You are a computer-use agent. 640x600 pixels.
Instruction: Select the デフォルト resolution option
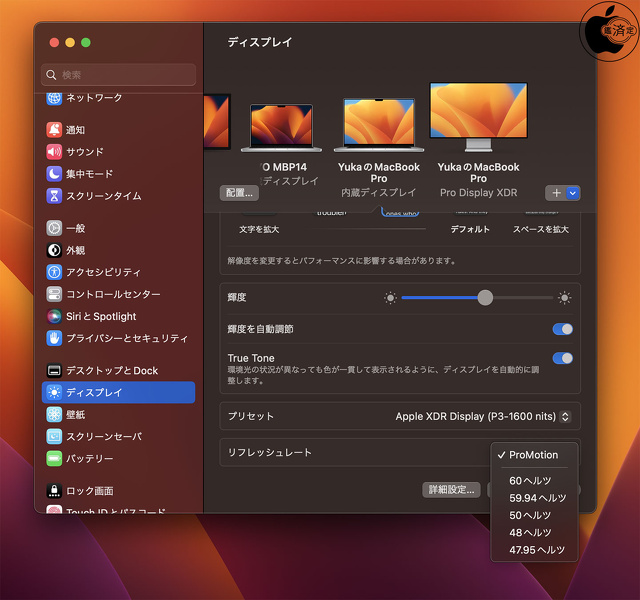(x=470, y=229)
